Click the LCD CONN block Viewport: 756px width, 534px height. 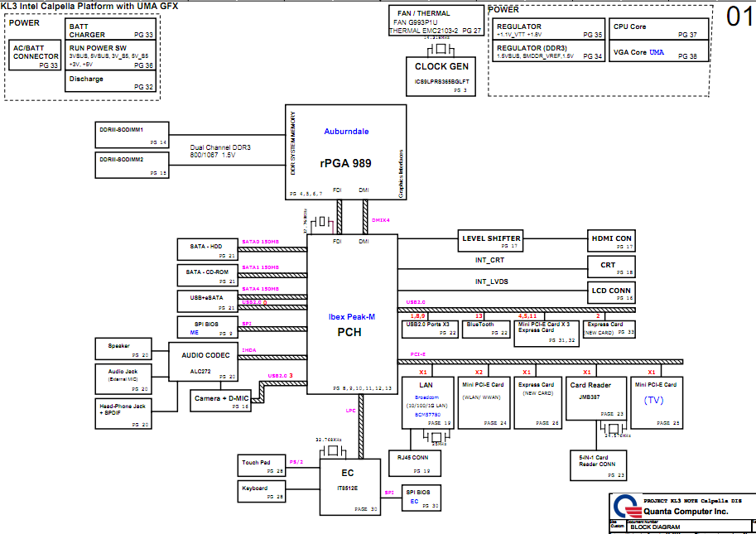tap(611, 293)
